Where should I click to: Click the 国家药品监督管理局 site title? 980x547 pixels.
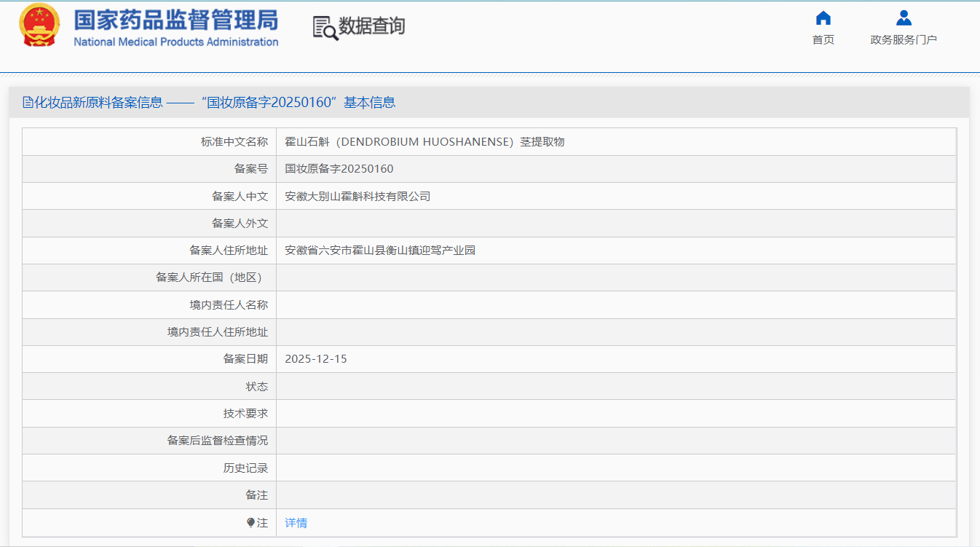point(175,20)
